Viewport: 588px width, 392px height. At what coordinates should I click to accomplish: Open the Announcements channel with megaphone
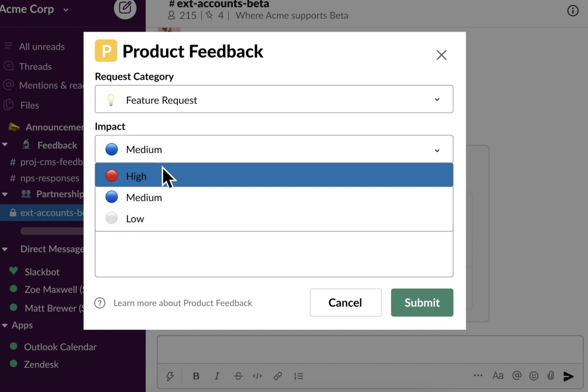point(46,127)
